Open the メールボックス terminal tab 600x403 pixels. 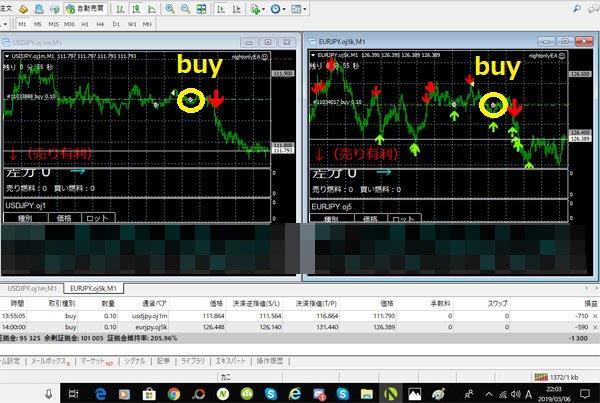pyautogui.click(x=50, y=361)
